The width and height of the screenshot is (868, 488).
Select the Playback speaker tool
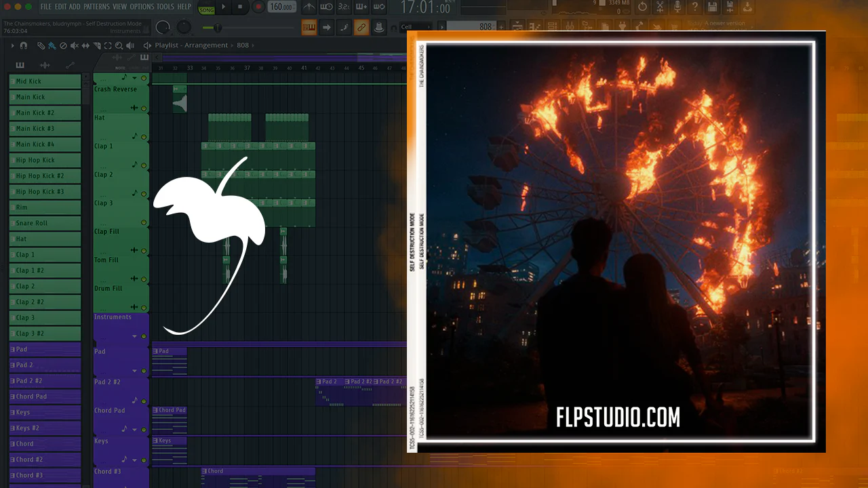(x=130, y=45)
